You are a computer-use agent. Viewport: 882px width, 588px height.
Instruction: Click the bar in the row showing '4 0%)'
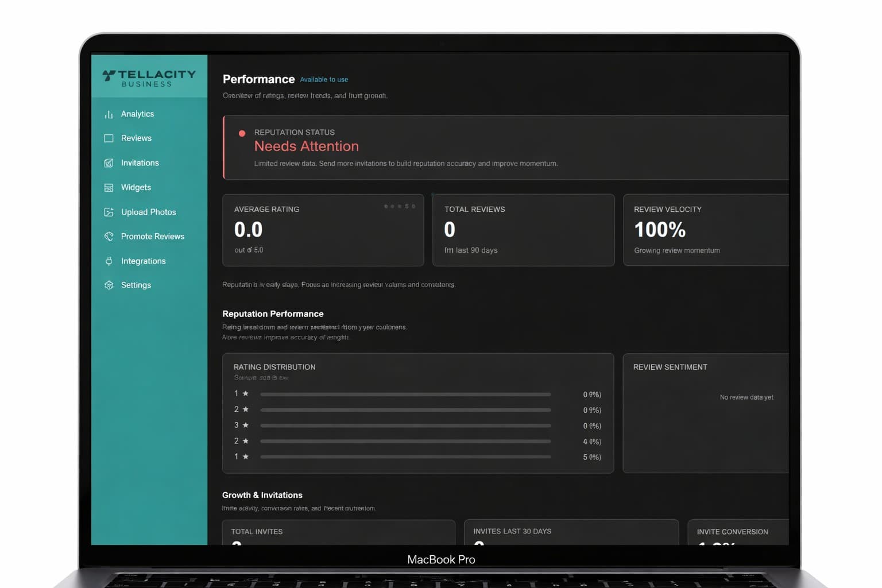405,441
